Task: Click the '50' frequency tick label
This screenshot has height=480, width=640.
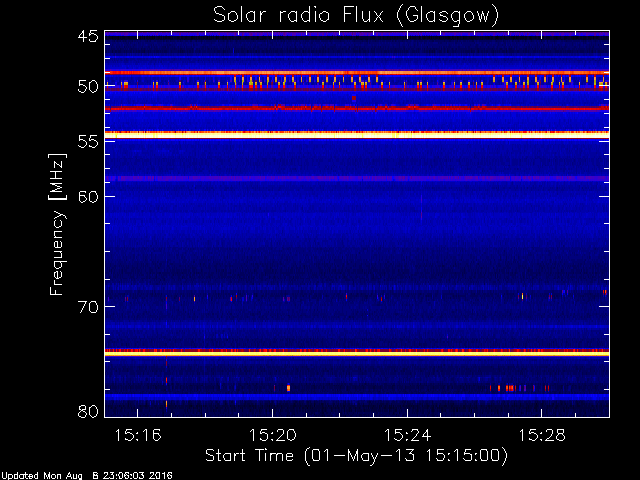Action: [x=88, y=87]
